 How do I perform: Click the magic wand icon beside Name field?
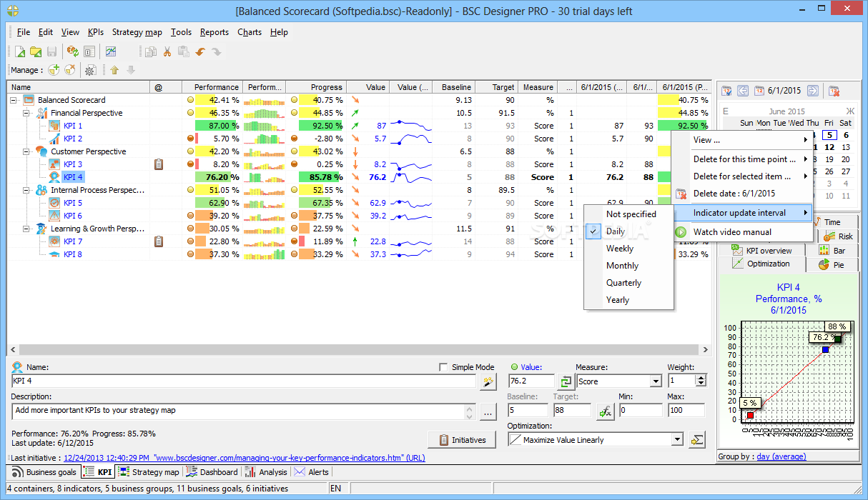click(x=488, y=382)
